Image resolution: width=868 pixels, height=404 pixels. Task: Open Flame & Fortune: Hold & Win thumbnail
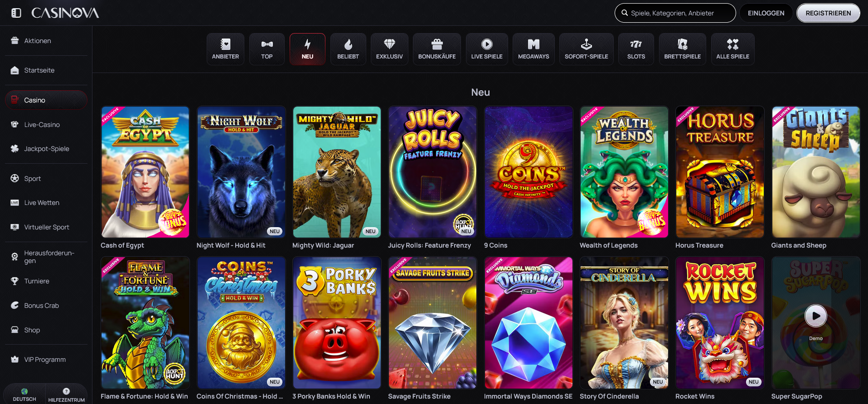tap(145, 322)
